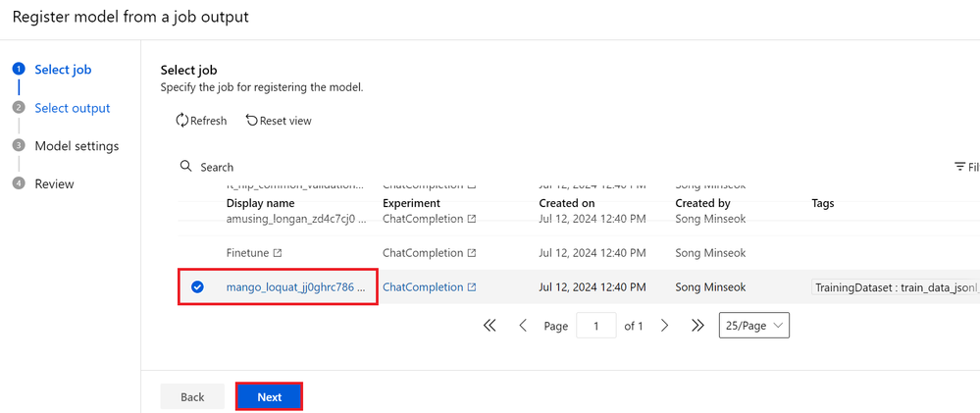The width and height of the screenshot is (980, 413).
Task: Click the Back button
Action: point(192,397)
